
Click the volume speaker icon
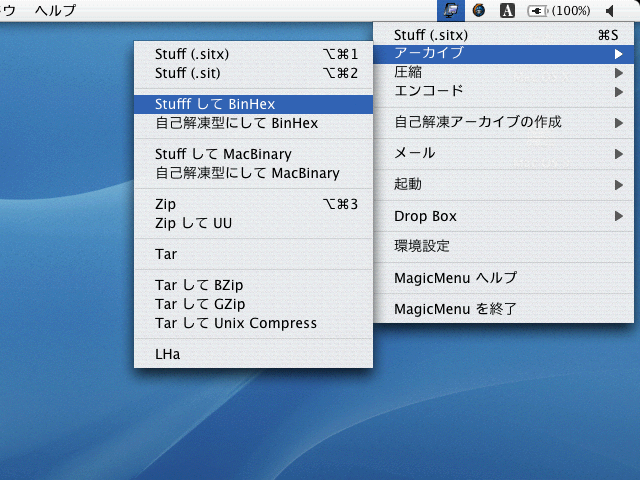tap(610, 10)
